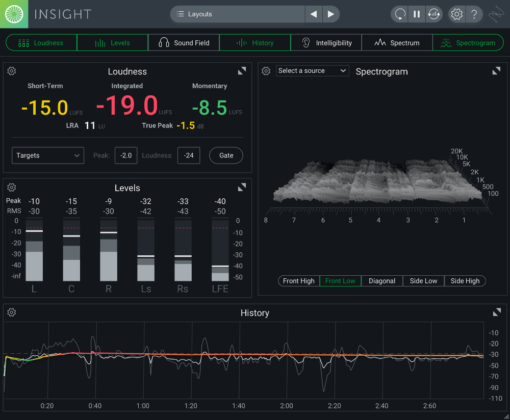Switch spectrogram view to Diagonal

381,280
